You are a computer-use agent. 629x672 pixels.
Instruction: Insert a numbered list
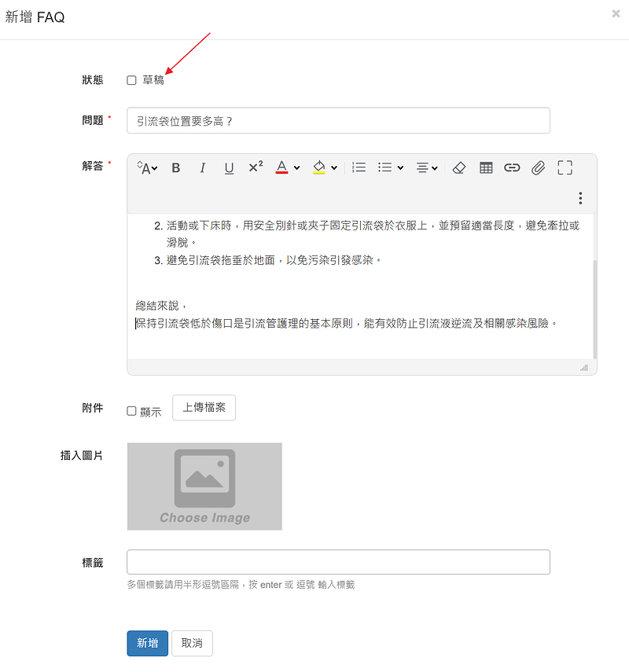tap(359, 167)
